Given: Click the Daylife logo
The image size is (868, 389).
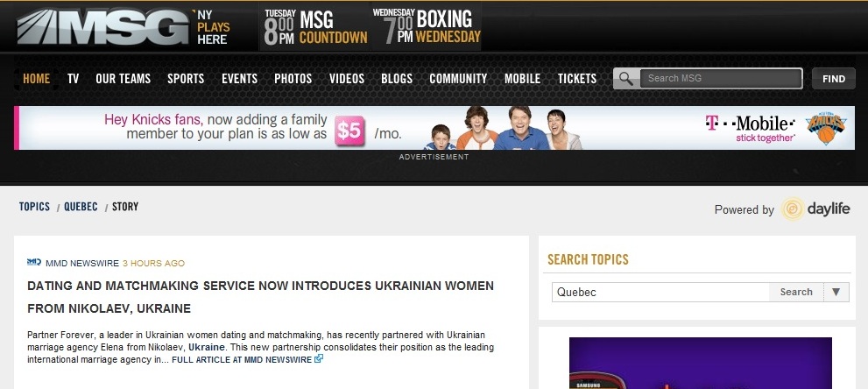Looking at the screenshot, I should click(815, 209).
